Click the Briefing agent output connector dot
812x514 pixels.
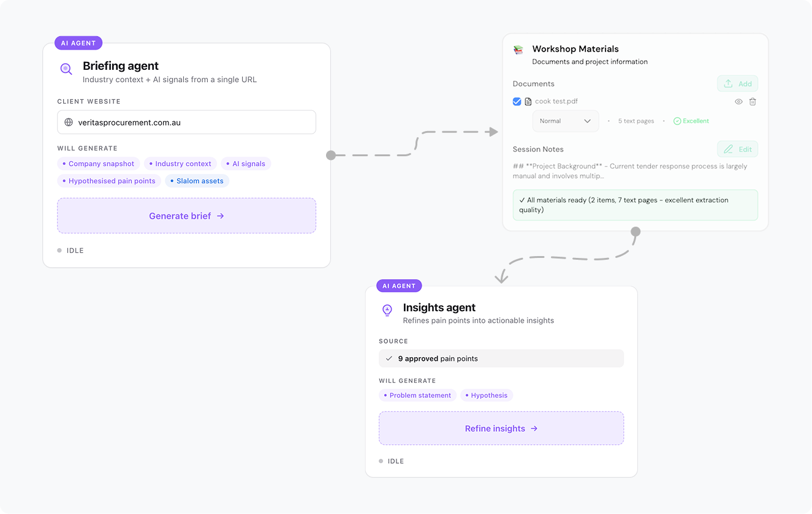(331, 155)
